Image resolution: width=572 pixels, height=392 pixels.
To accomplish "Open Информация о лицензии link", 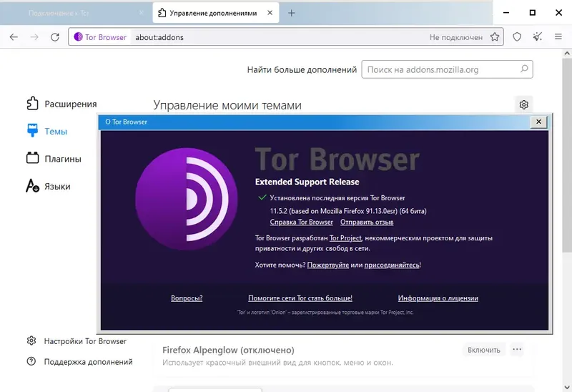I will [438, 298].
